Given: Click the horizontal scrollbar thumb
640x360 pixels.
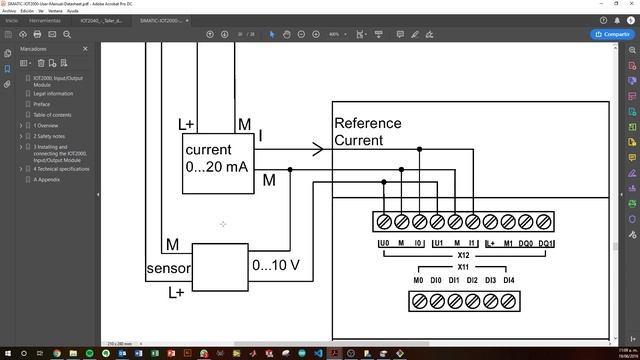Looking at the screenshot, I should [x=331, y=344].
